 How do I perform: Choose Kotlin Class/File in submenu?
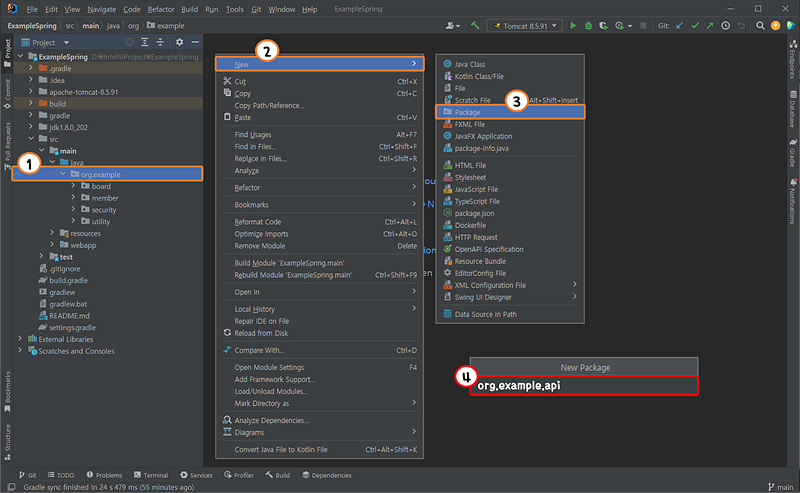510,76
